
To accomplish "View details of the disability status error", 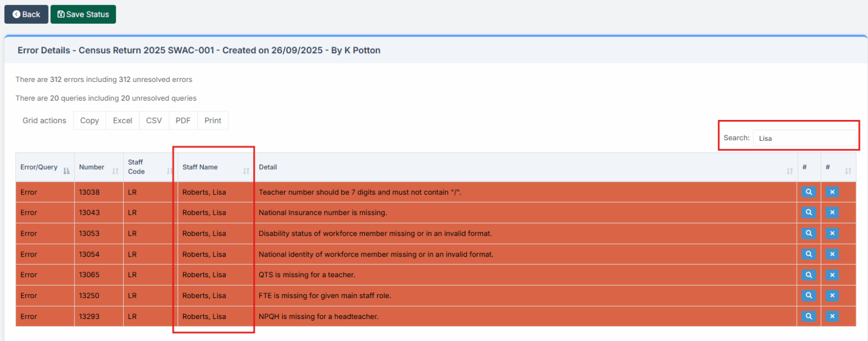I will click(x=809, y=234).
